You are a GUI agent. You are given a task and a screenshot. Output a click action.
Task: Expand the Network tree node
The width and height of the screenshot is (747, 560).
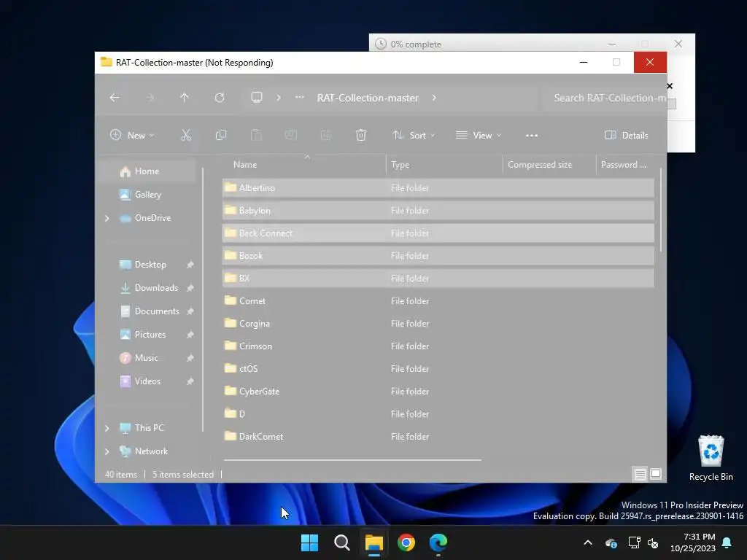click(107, 451)
